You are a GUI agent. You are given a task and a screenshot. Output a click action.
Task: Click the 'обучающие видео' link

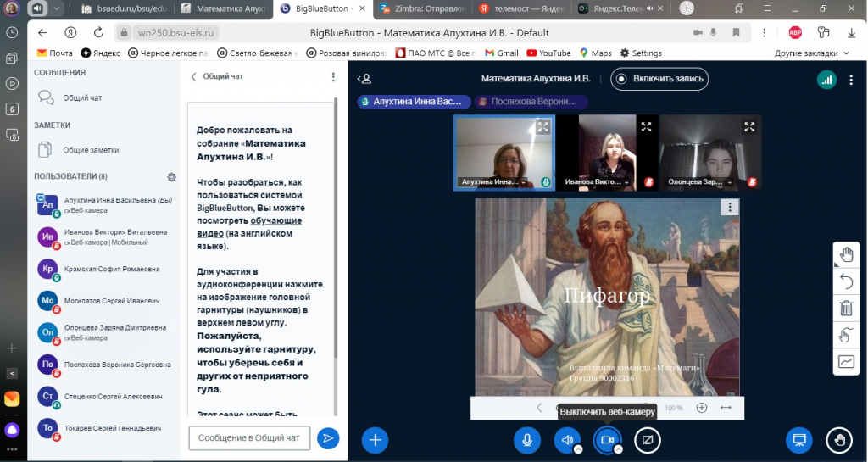249,227
